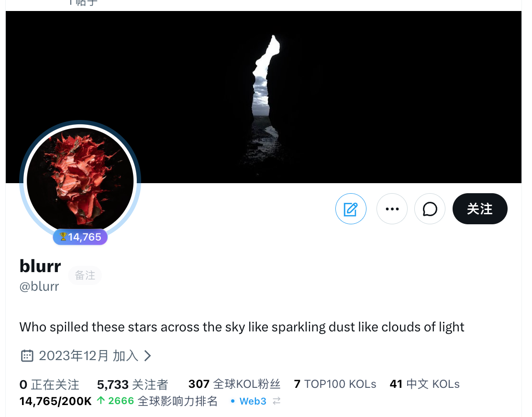Click the calendar icon beside join date
Screen dimensions: 532x417
click(x=27, y=356)
